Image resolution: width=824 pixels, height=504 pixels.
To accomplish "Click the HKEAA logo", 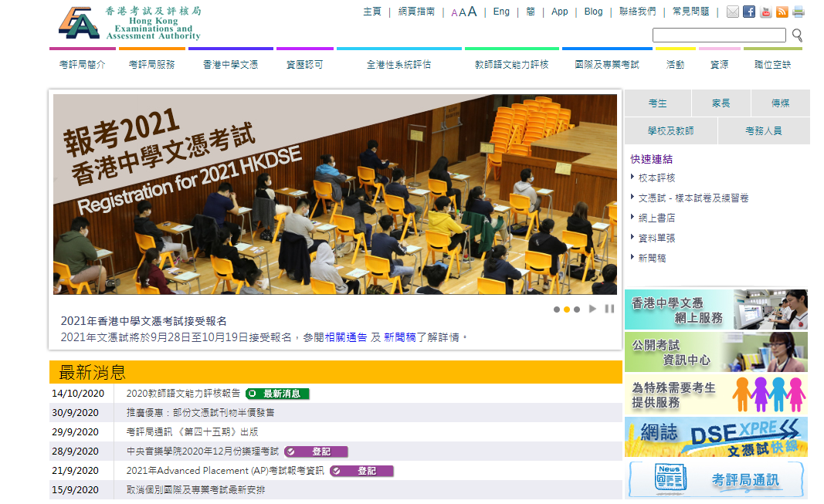I will (x=129, y=23).
